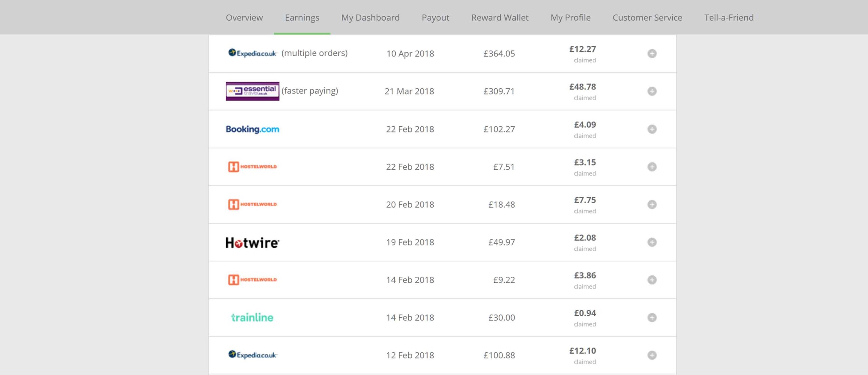The image size is (868, 375).
Task: Click the Hotwire logo
Action: point(252,243)
